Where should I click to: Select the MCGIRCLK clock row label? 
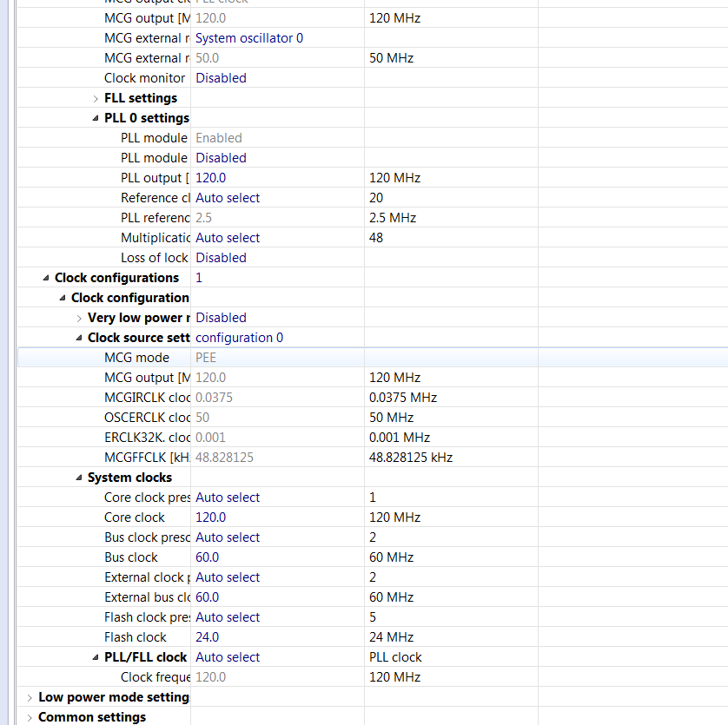pyautogui.click(x=147, y=398)
